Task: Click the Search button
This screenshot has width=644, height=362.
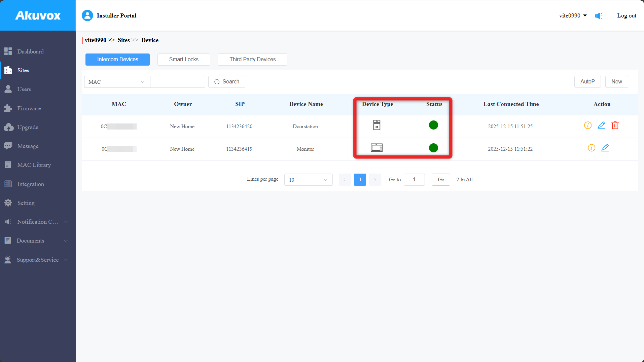Action: [227, 82]
